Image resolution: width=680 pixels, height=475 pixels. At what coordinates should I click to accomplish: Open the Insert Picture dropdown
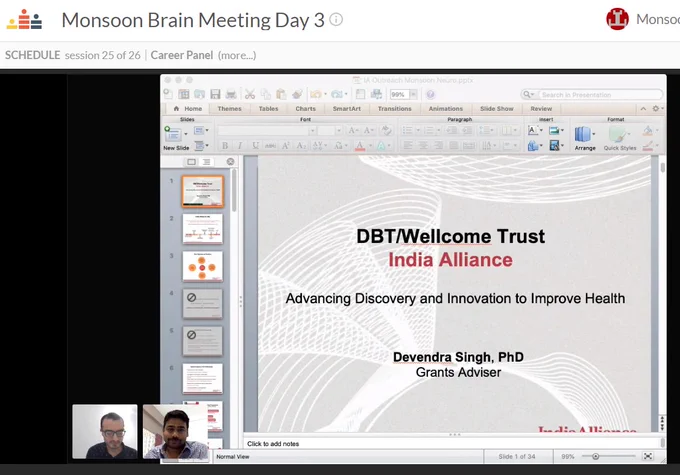tap(556, 130)
